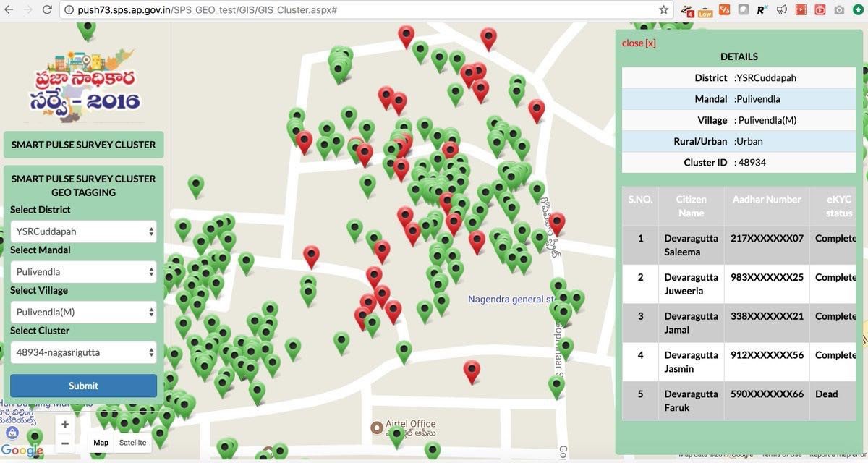Click the Airtel Office place marker

coord(377,428)
